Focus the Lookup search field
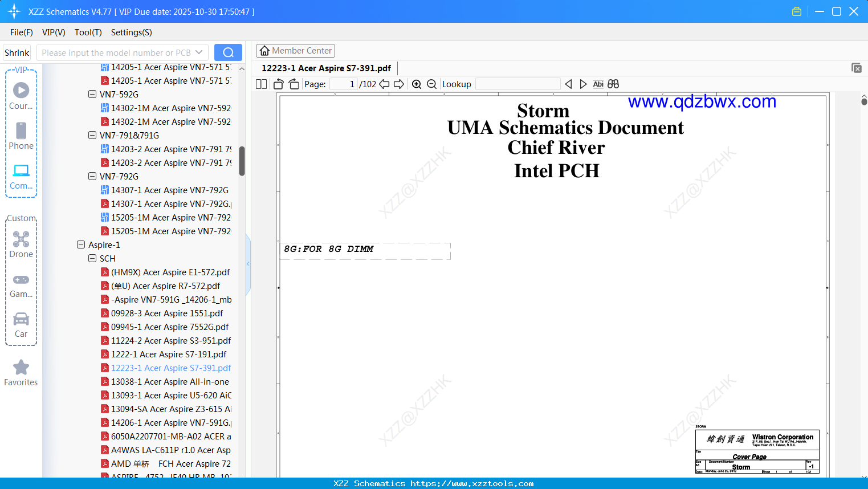 pos(517,84)
